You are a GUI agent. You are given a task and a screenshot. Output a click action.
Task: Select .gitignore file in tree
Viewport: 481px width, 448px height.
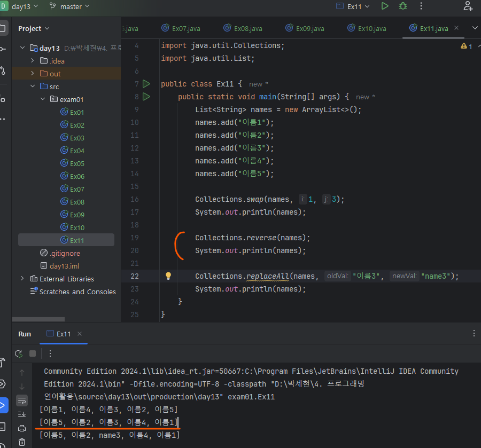(x=60, y=253)
